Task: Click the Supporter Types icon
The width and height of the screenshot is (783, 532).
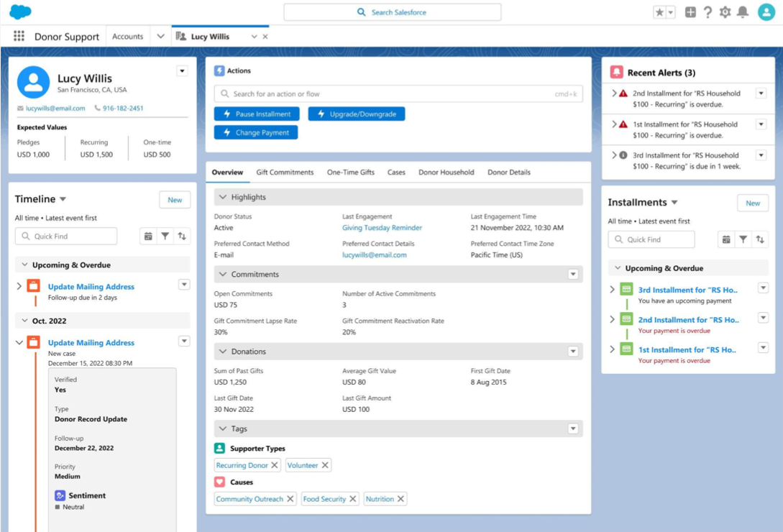Action: 219,448
